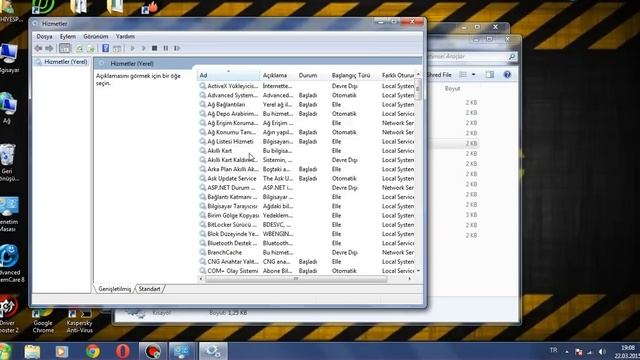
Task: Click the Restart Service toolbar icon
Action: click(x=177, y=48)
